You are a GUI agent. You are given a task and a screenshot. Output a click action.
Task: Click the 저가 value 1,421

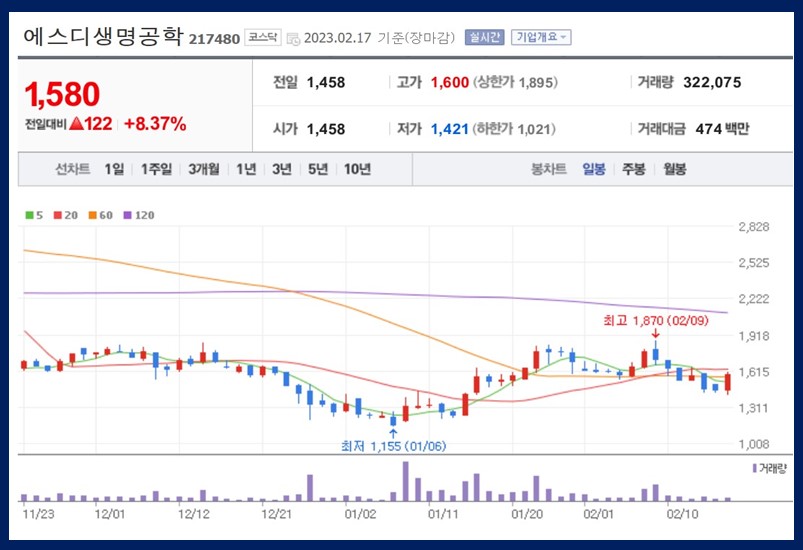click(x=450, y=129)
